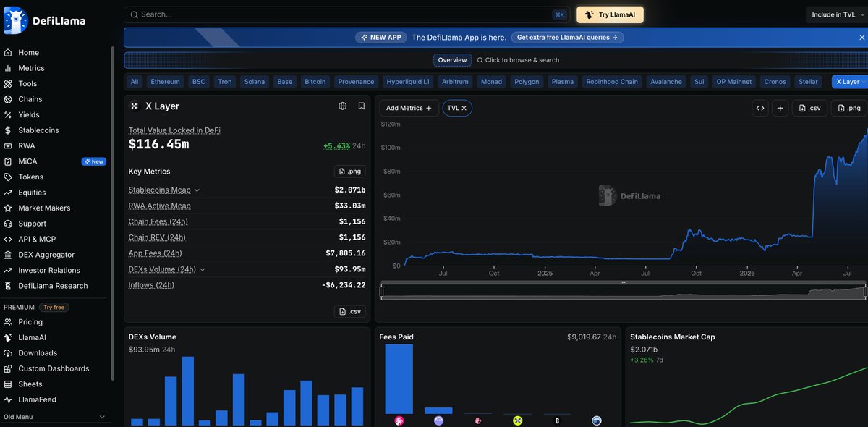Click the Try LlamaAI button
Screen dimensions: 868x427
pos(610,14)
